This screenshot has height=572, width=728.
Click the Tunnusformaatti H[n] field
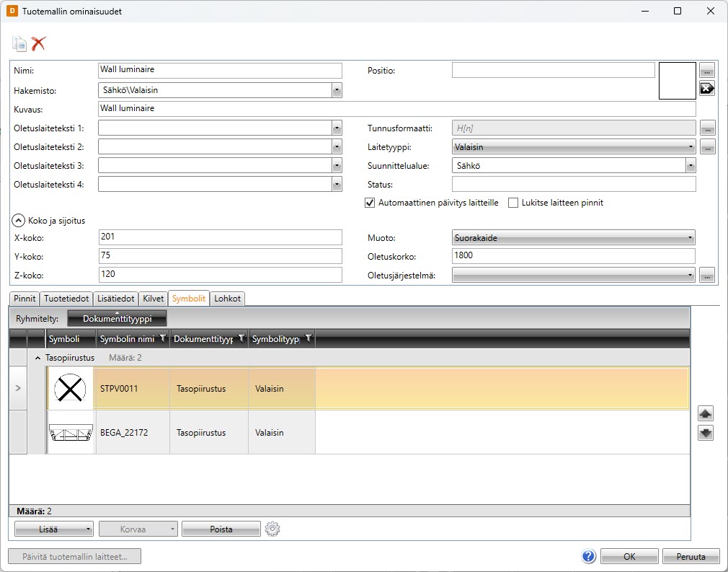pyautogui.click(x=574, y=128)
